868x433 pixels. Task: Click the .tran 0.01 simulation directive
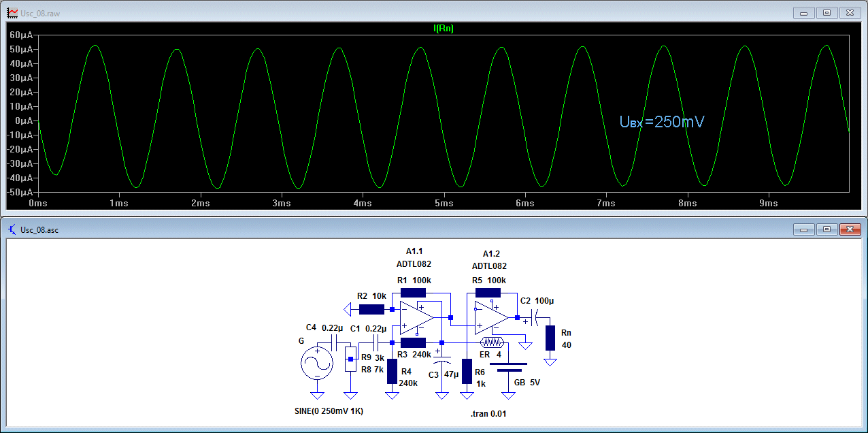click(488, 414)
